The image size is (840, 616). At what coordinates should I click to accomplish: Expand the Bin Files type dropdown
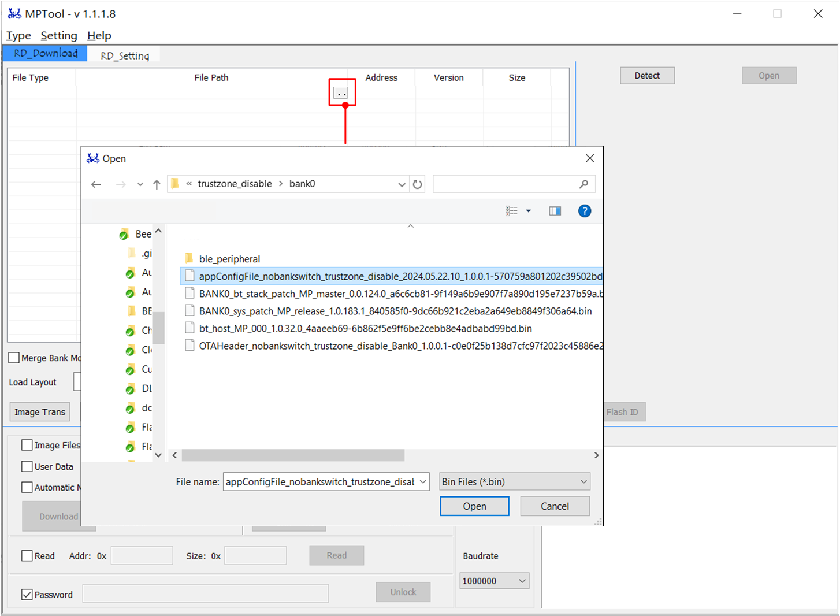pos(583,482)
